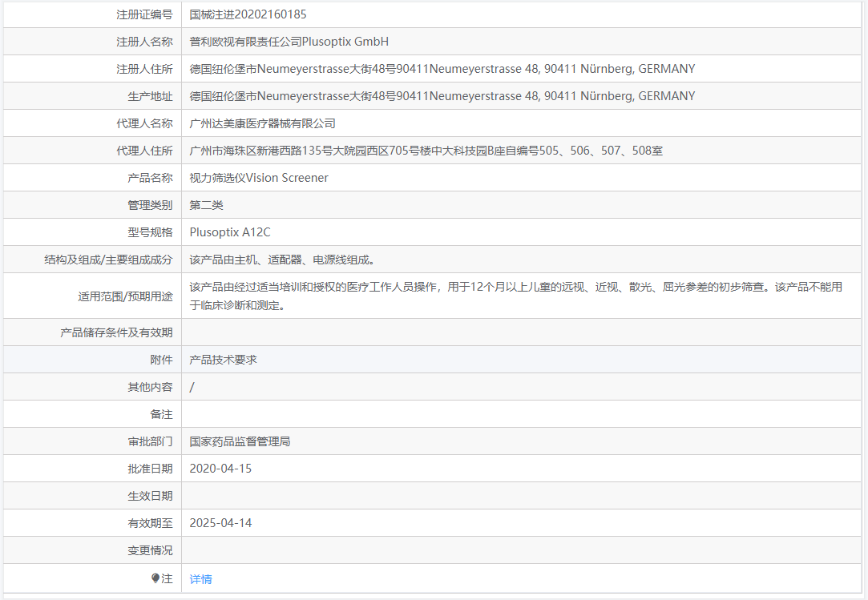Screen dimensions: 868x600
Task: Click management category value 第二类
Action: tap(206, 205)
